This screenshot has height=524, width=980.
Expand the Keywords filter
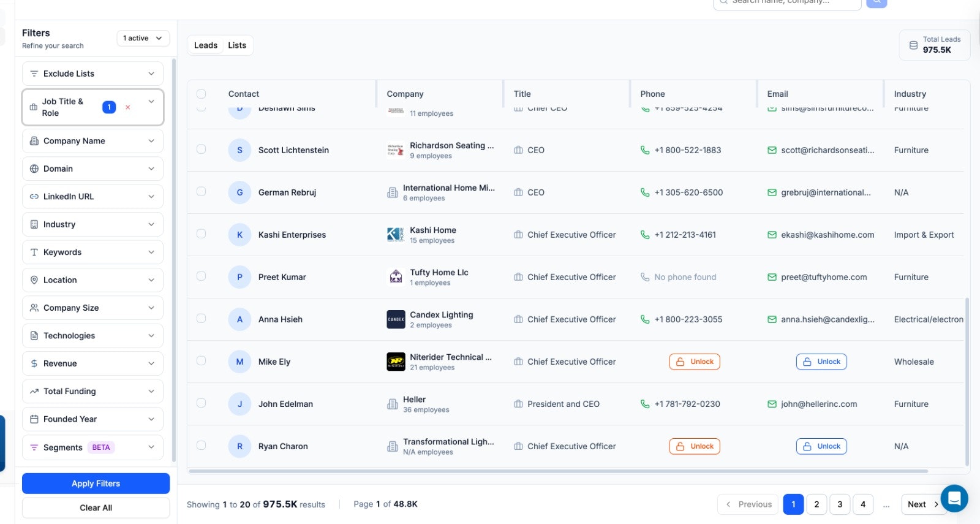coord(92,252)
